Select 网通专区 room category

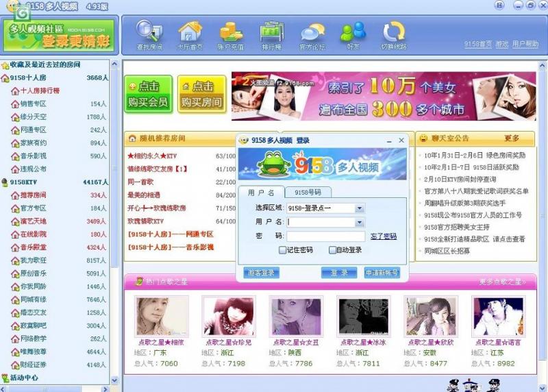[x=33, y=130]
